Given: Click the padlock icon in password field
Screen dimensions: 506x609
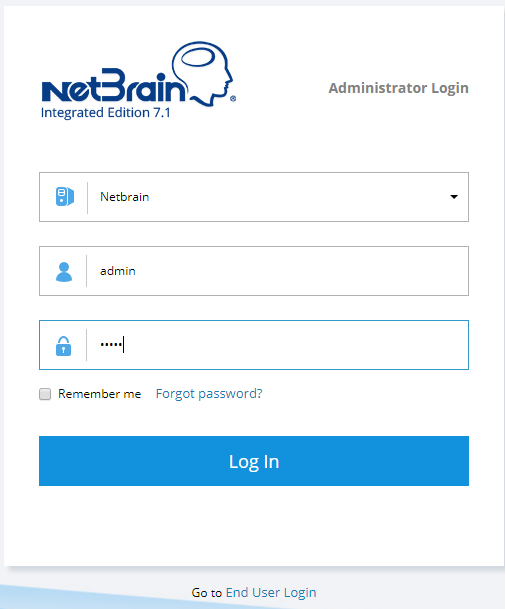Looking at the screenshot, I should [x=63, y=346].
